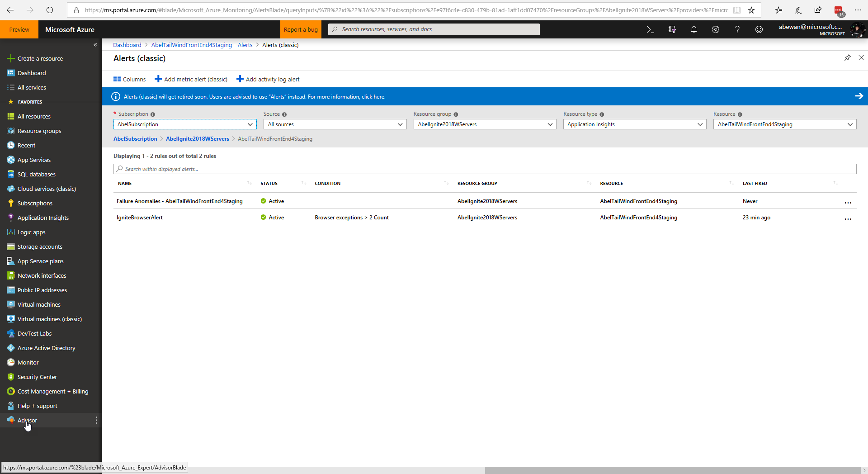Click the info icon next to Resource group
This screenshot has width=868, height=474.
point(456,114)
